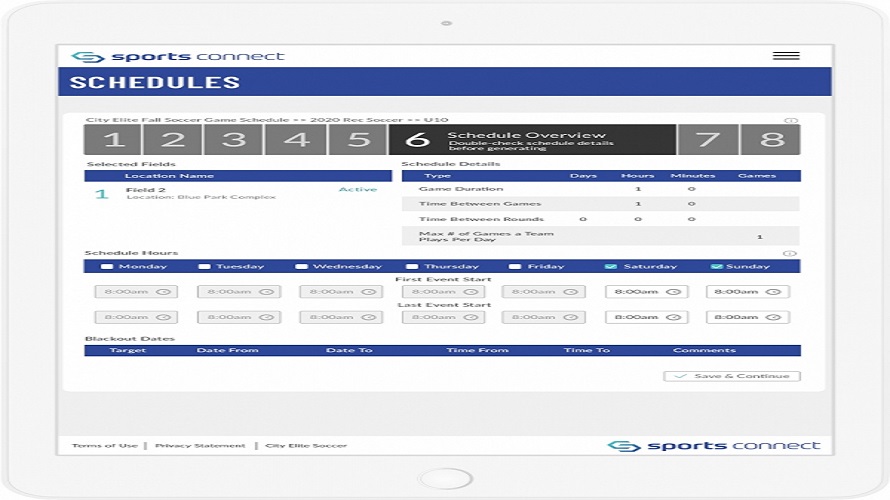Screen dimensions: 890x500
Task: Click the Sunday first event start time field
Action: pyautogui.click(x=748, y=292)
